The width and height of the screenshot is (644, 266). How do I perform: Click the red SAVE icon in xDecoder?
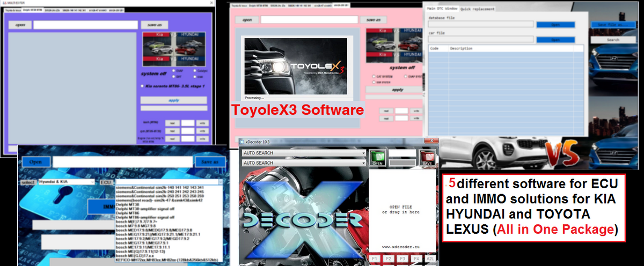427,157
